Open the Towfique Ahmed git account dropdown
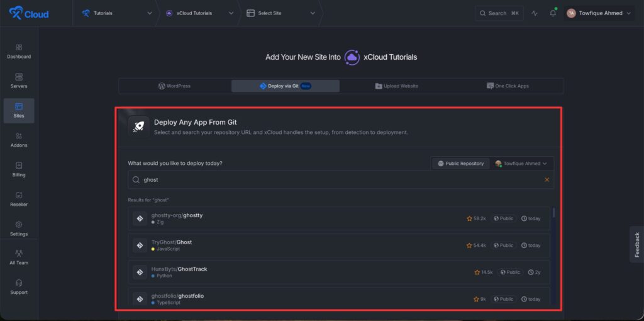Screen dimensions: 644x321 [x=521, y=164]
